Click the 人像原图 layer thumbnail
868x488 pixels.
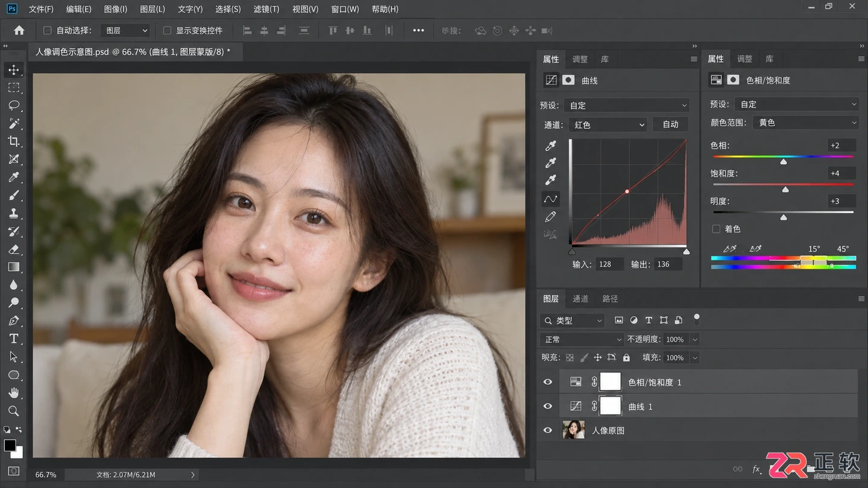point(573,430)
